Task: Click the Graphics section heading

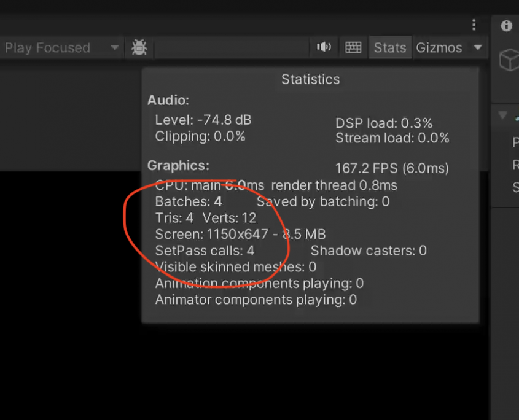Action: (x=178, y=166)
